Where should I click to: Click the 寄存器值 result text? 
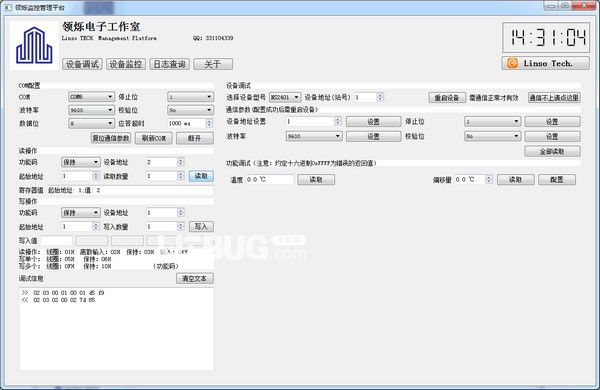pos(74,190)
